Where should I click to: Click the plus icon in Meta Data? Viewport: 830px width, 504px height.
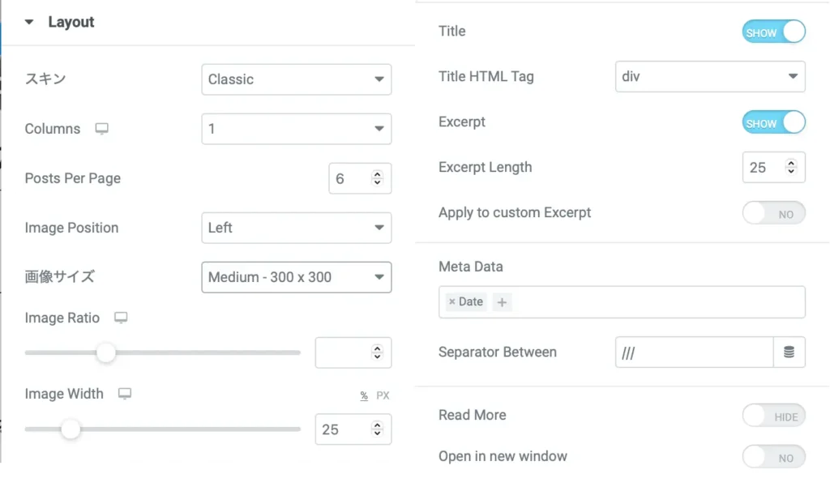tap(502, 302)
